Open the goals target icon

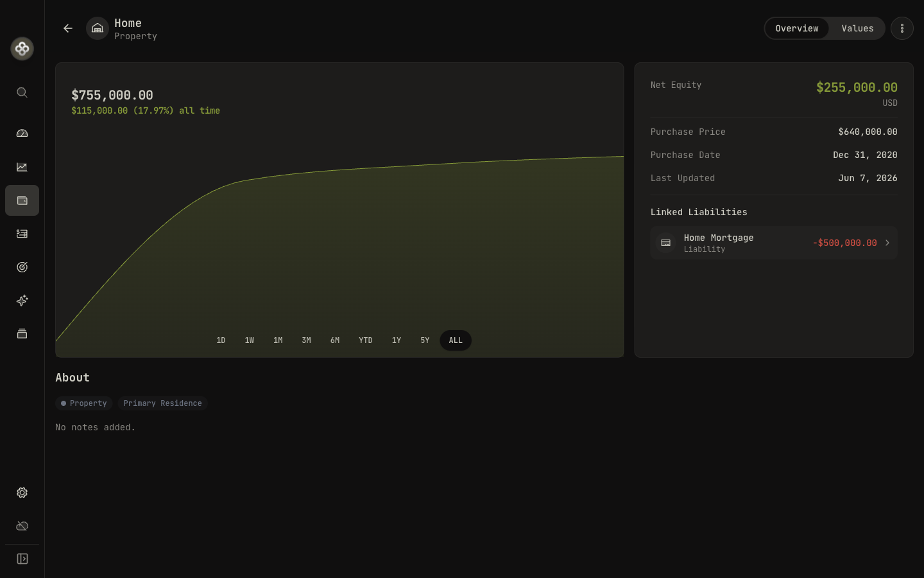22,267
